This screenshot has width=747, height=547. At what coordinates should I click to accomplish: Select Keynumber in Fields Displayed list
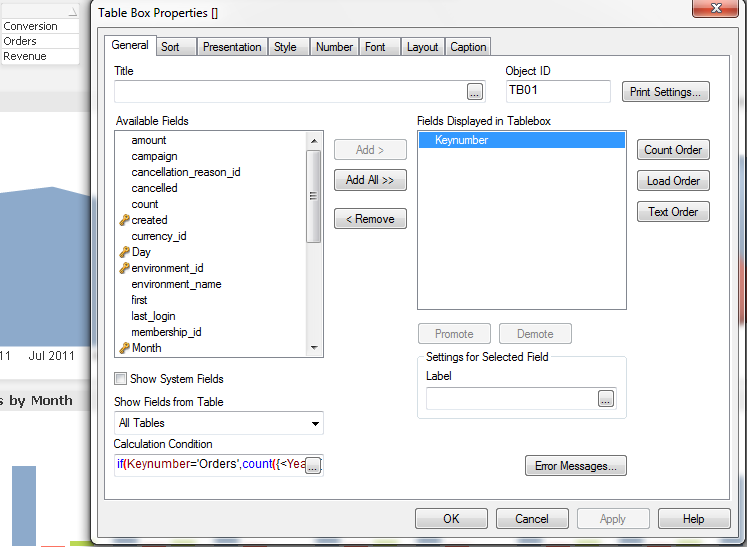[x=522, y=140]
